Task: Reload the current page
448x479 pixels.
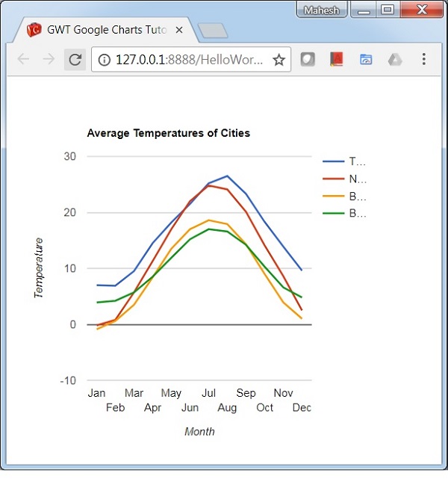Action: tap(75, 60)
